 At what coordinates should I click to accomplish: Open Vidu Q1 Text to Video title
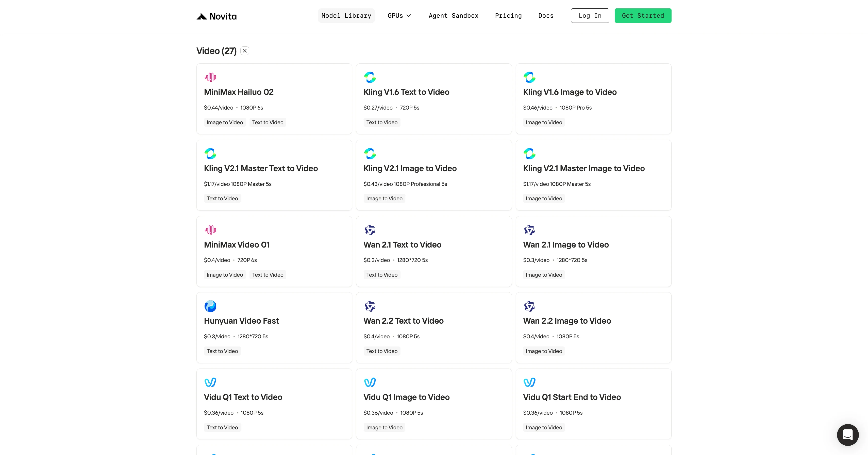coord(243,397)
